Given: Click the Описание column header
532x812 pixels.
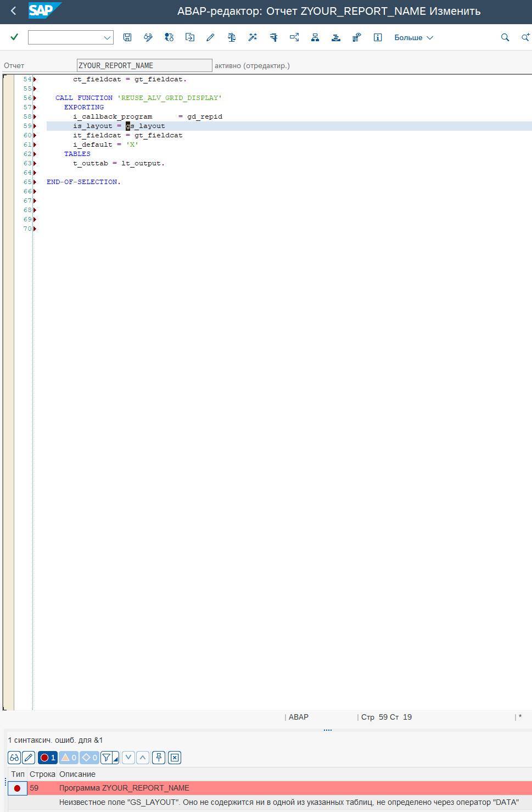Looking at the screenshot, I should coord(77,774).
